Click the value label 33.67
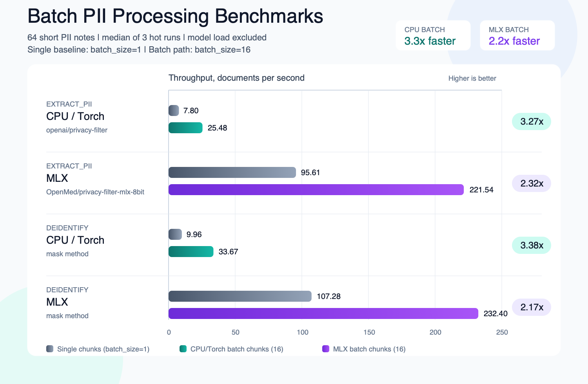Screen dimensions: 588x384 [x=228, y=252]
